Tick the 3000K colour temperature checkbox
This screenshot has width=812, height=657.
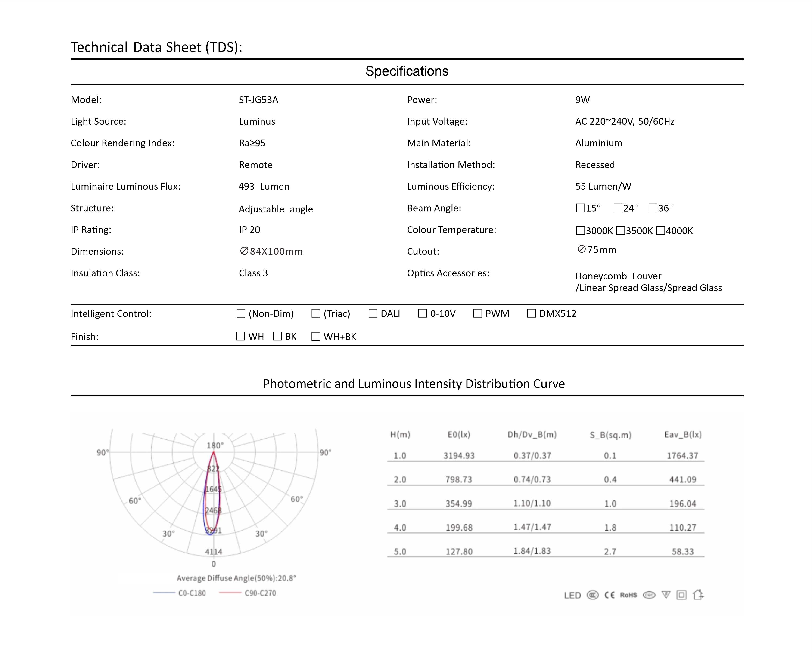pos(580,230)
